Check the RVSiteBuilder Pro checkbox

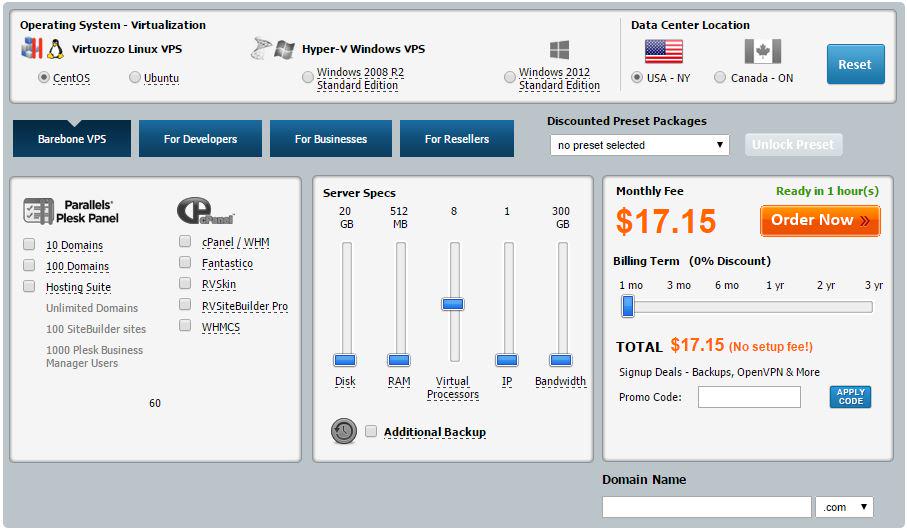point(185,304)
